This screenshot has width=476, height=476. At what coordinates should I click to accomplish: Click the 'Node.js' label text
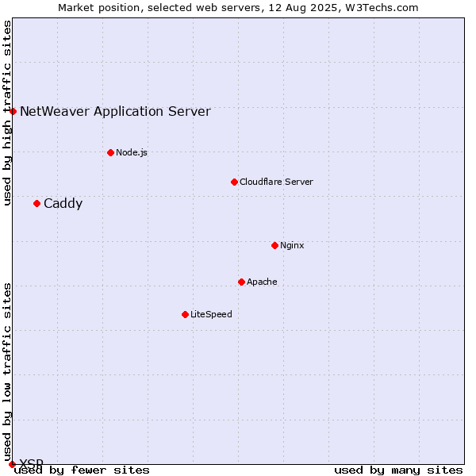pyautogui.click(x=132, y=152)
